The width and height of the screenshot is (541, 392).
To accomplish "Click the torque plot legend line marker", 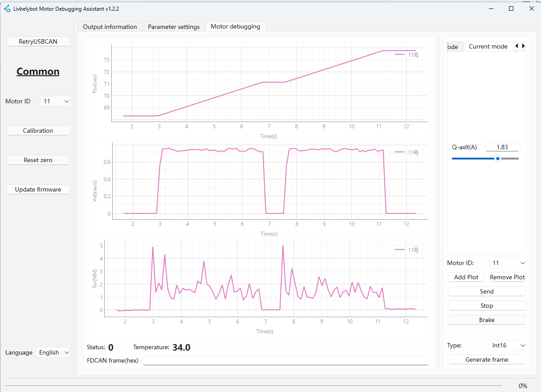I will tap(400, 250).
